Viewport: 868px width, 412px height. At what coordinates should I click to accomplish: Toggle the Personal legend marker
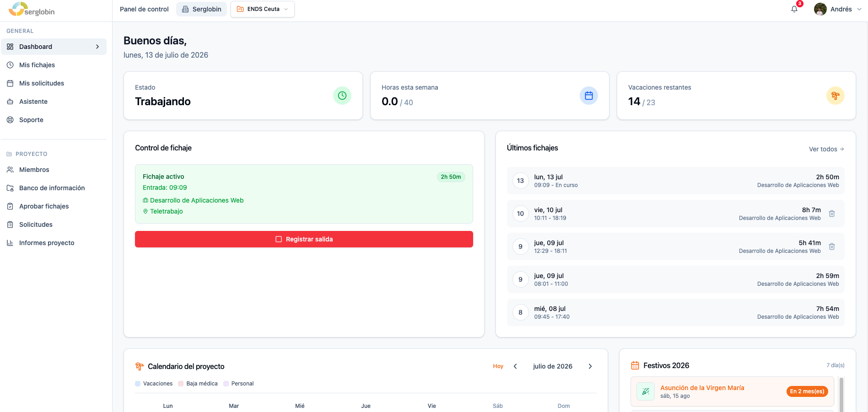coord(226,384)
